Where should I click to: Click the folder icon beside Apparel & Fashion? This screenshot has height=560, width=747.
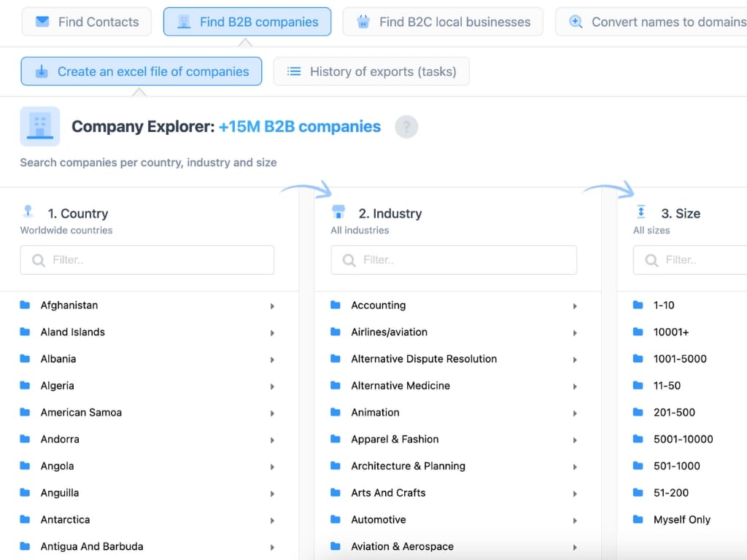click(336, 438)
